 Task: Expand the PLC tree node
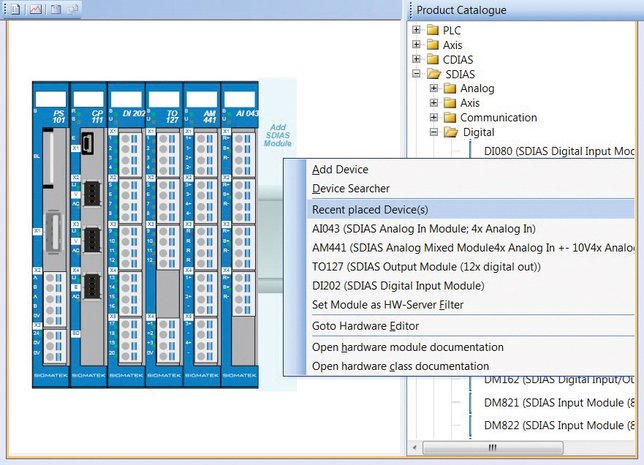pyautogui.click(x=416, y=30)
